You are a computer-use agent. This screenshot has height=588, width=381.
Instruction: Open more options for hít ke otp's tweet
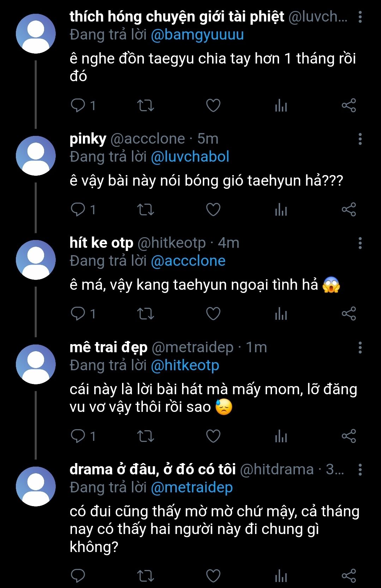pos(360,243)
